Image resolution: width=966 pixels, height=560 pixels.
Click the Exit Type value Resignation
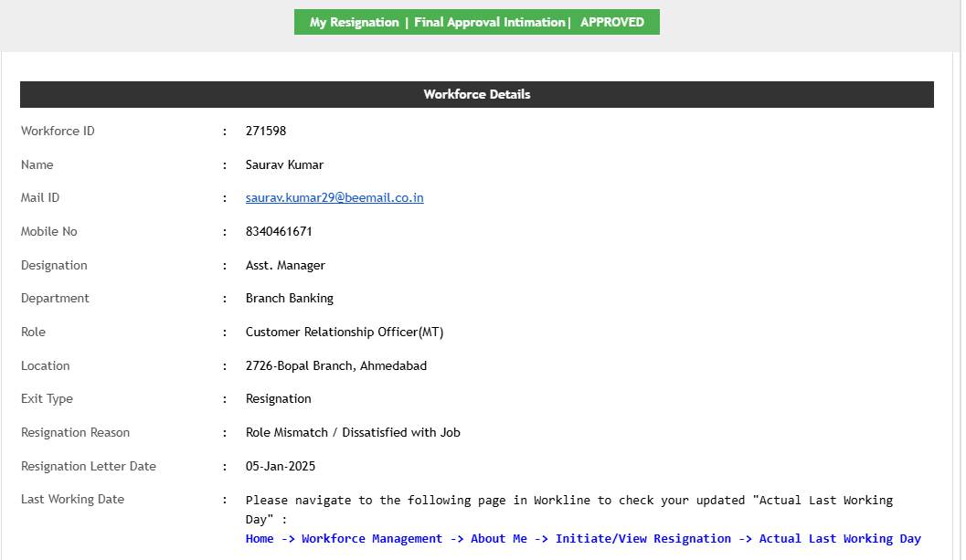point(279,399)
